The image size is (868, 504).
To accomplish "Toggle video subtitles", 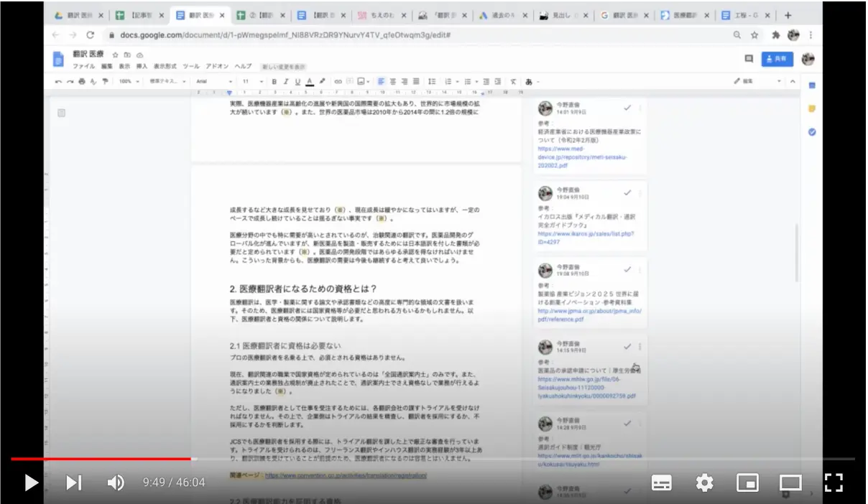I will pos(662,482).
